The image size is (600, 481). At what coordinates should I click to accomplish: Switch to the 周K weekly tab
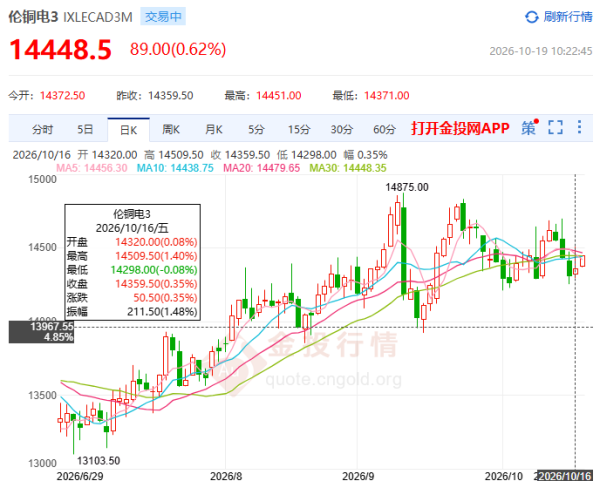click(171, 129)
